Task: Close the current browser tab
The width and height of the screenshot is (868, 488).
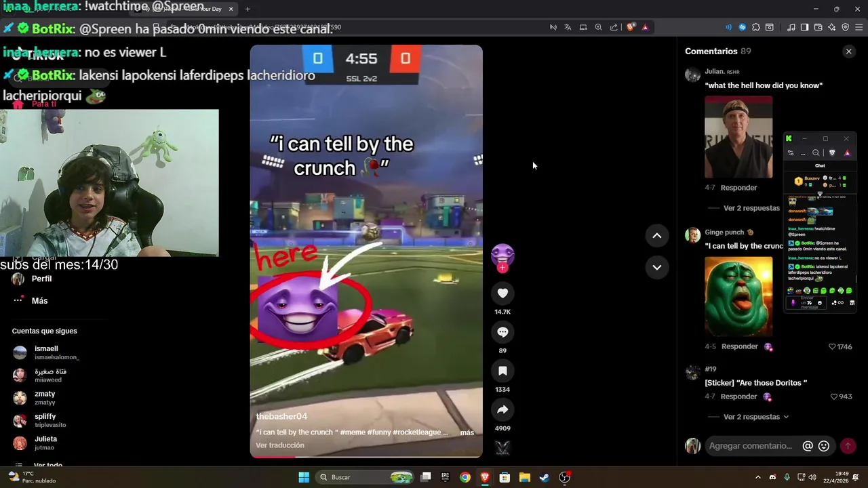Action: point(231,9)
